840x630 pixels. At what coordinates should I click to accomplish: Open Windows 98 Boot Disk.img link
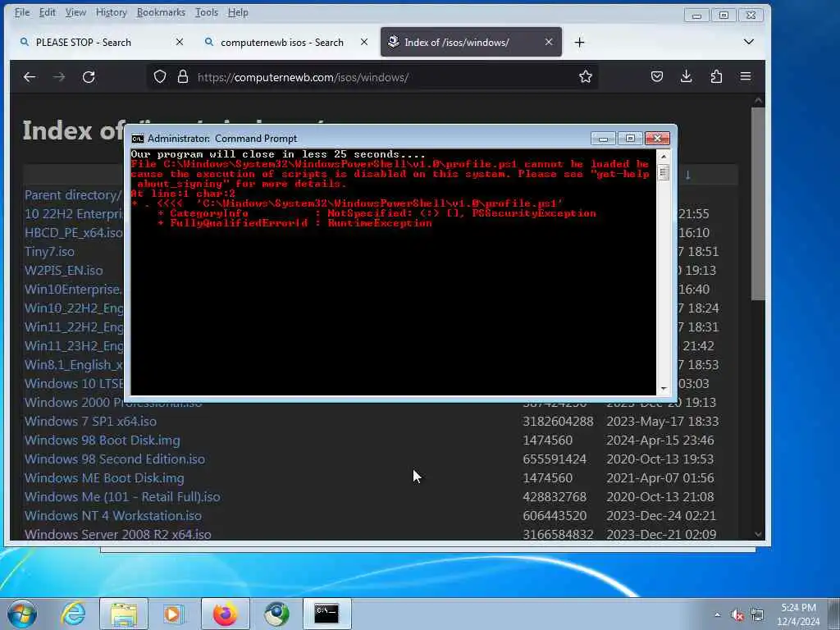pyautogui.click(x=103, y=441)
